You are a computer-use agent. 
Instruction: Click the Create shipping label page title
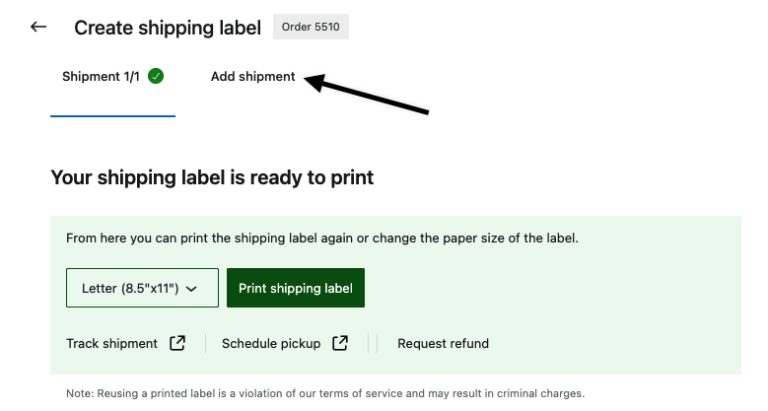pyautogui.click(x=167, y=27)
